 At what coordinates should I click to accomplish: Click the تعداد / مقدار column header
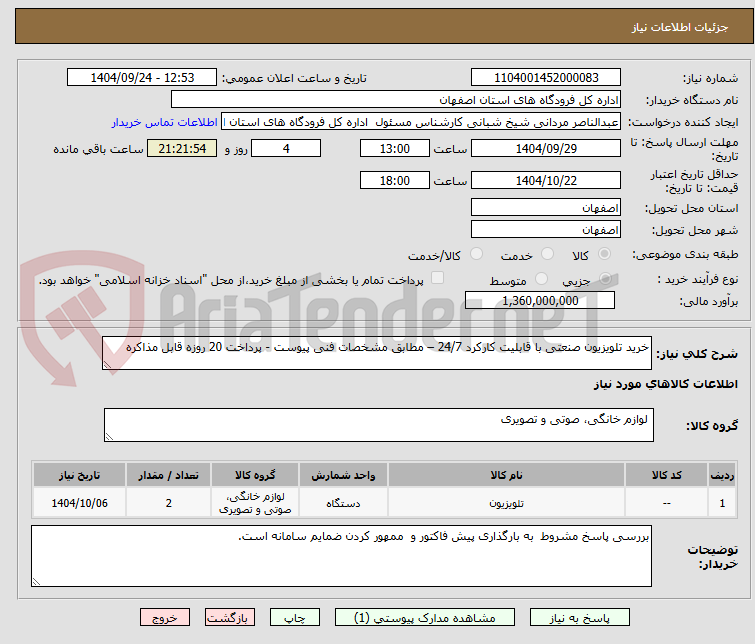coord(169,475)
